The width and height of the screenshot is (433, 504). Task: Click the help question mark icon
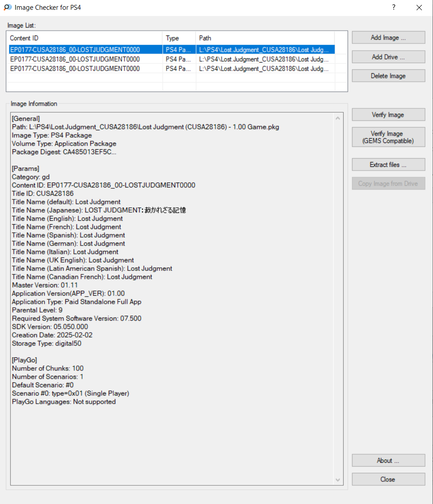click(394, 8)
